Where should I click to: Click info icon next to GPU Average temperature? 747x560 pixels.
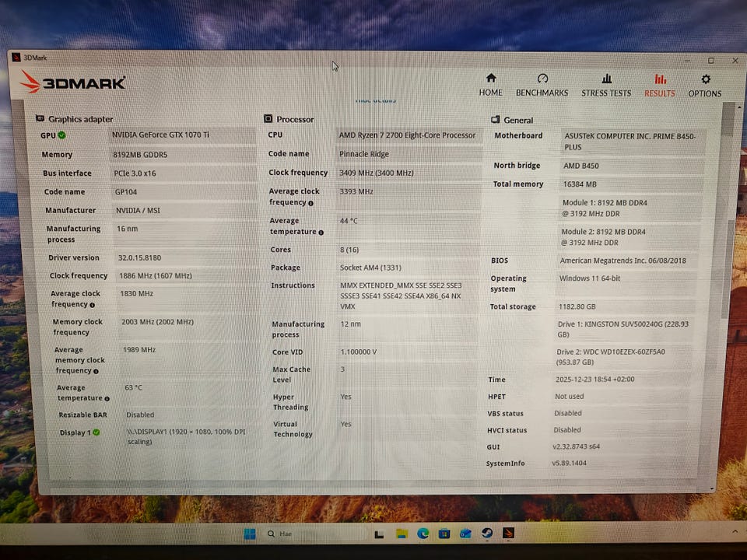click(x=107, y=398)
